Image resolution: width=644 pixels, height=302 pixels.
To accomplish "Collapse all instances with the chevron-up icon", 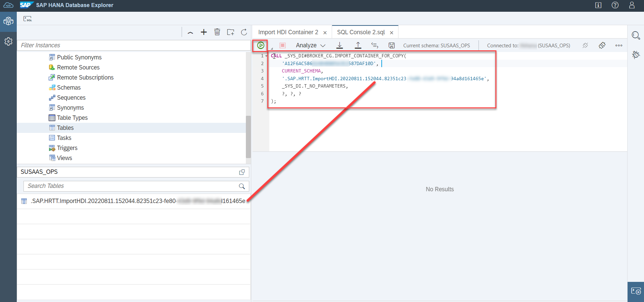I will [x=190, y=32].
